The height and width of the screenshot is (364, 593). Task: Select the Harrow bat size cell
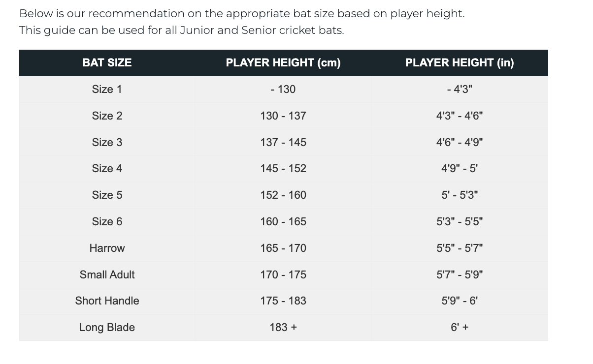[107, 248]
